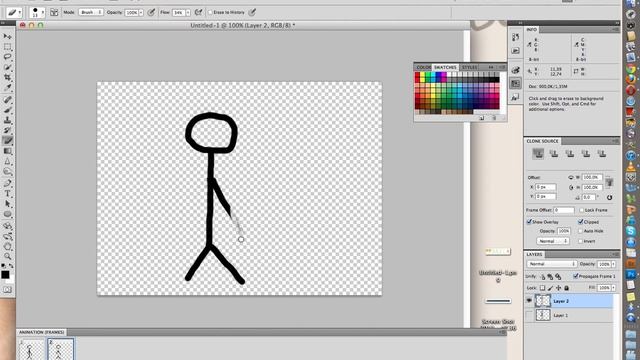Select the Quick Selection tool
640x360 pixels.
point(7,67)
